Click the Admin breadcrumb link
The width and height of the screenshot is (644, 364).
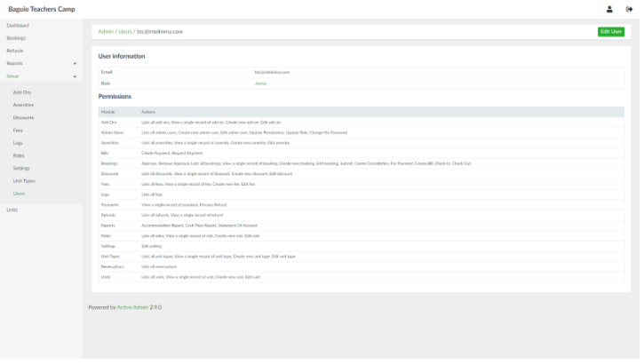coord(106,32)
